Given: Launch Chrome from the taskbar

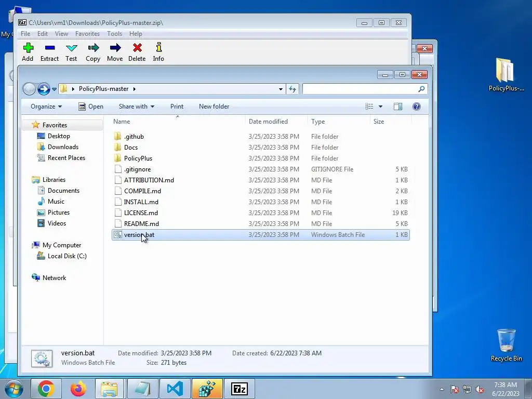Looking at the screenshot, I should [46, 389].
